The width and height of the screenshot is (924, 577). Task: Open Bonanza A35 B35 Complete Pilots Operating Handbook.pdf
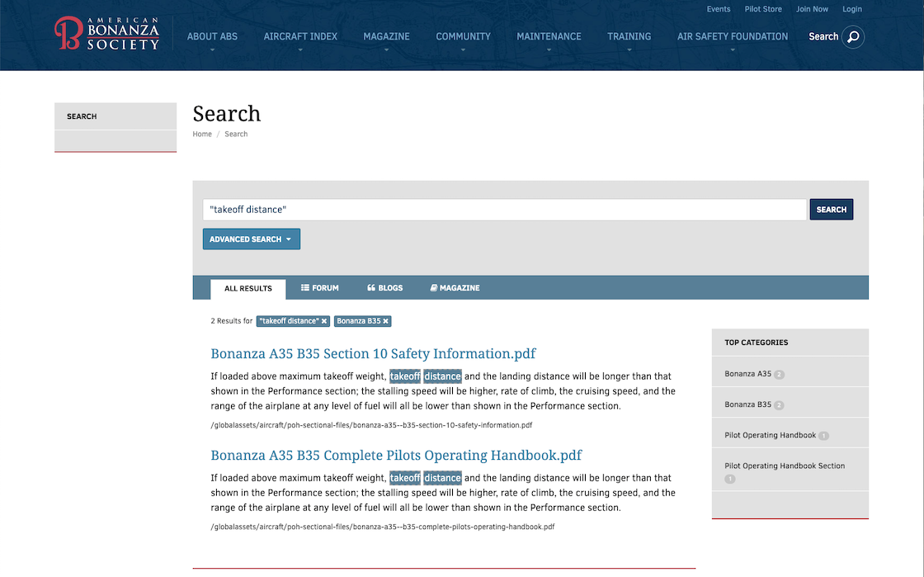coord(396,455)
